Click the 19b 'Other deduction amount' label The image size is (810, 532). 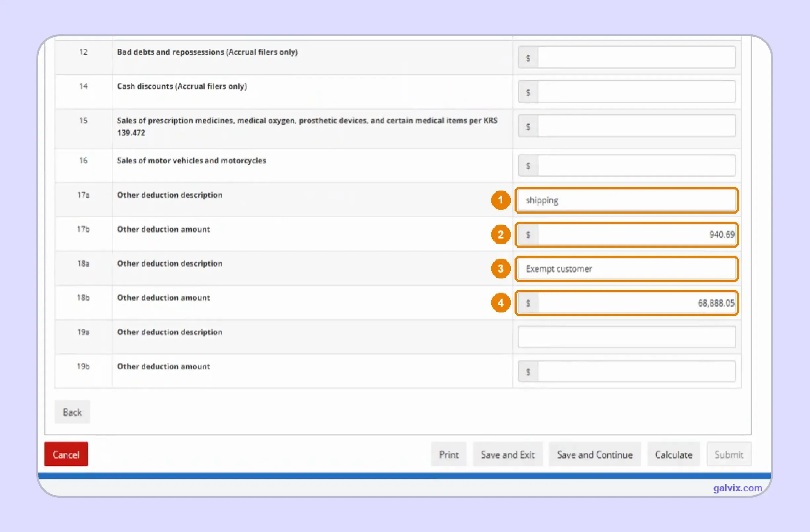tap(164, 367)
